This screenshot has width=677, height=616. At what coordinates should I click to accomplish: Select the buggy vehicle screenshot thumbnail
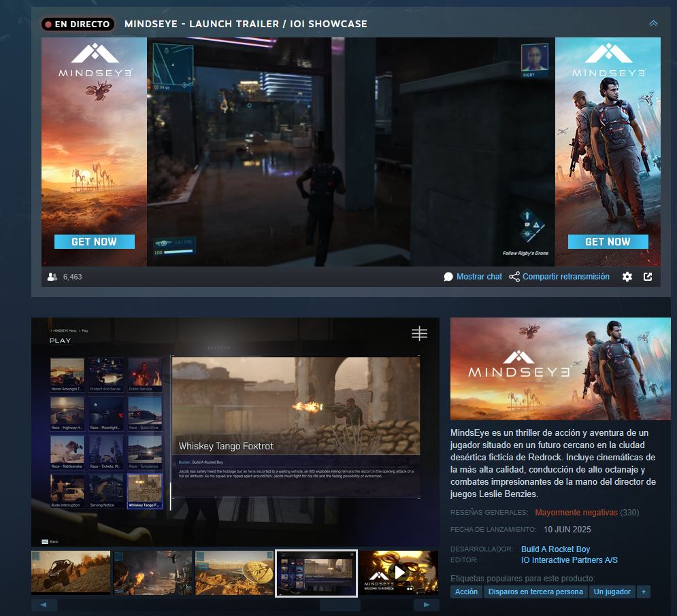71,572
